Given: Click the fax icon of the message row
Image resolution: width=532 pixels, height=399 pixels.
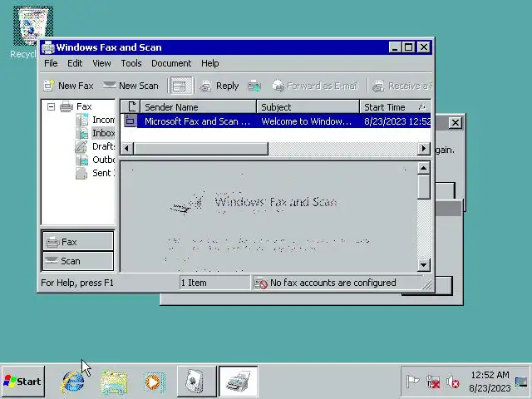Looking at the screenshot, I should pos(130,121).
